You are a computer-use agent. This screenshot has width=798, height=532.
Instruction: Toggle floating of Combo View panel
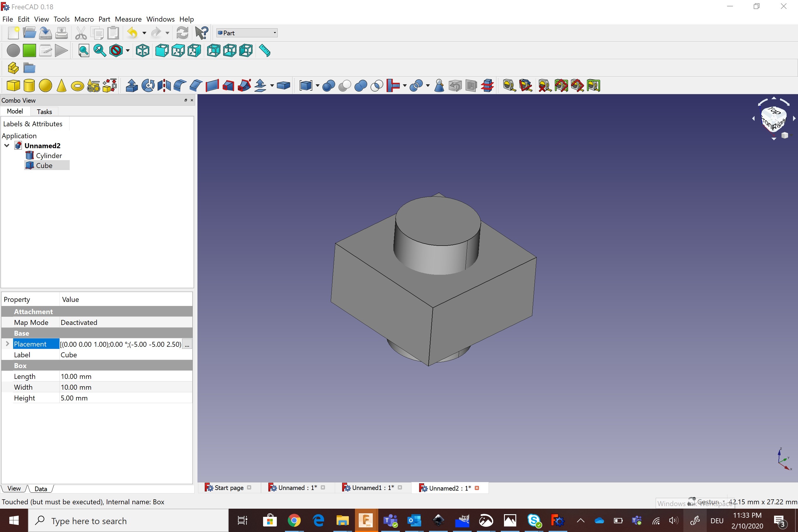point(185,100)
